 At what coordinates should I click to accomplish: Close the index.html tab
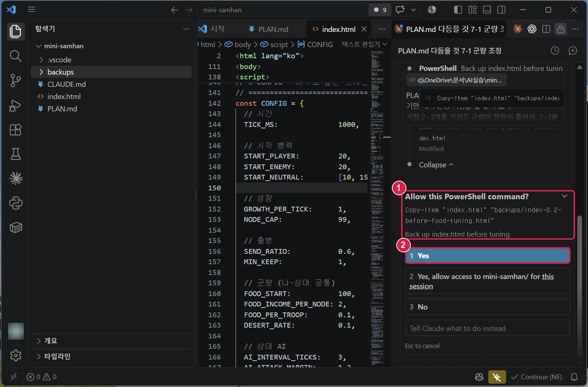point(364,29)
